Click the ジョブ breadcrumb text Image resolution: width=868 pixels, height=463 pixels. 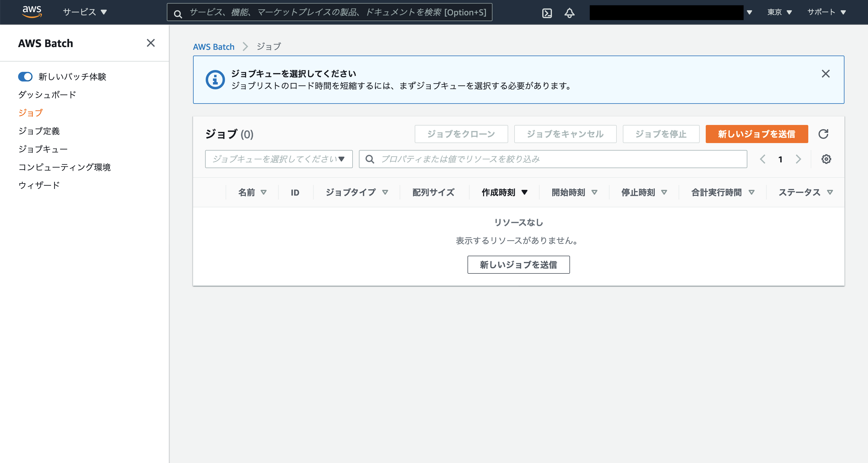pyautogui.click(x=268, y=46)
